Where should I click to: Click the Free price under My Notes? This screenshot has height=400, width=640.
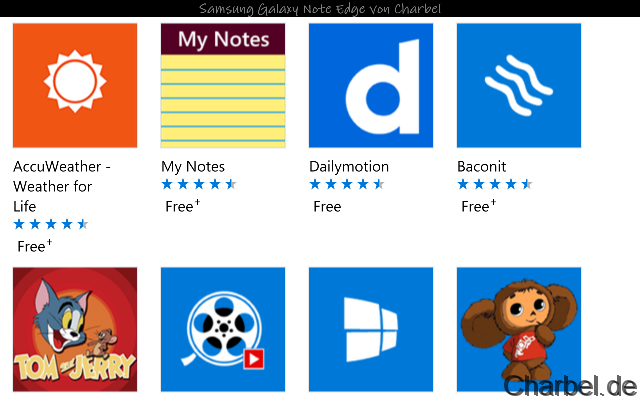tap(182, 206)
